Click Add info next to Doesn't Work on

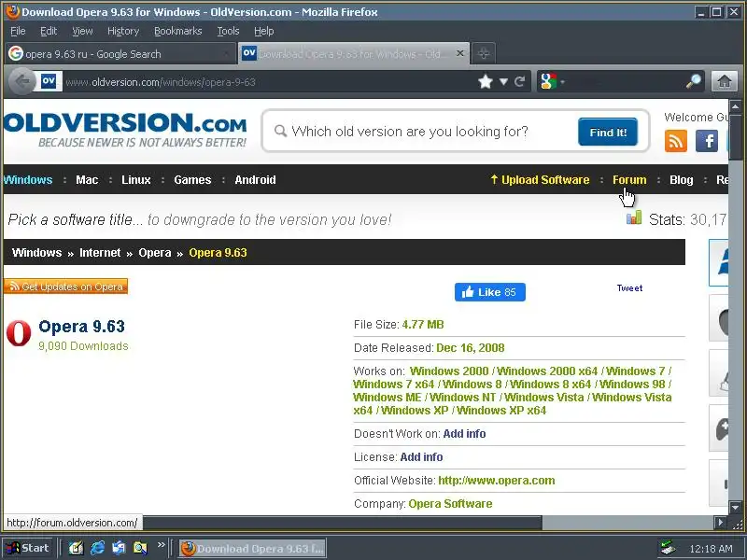[x=464, y=434]
